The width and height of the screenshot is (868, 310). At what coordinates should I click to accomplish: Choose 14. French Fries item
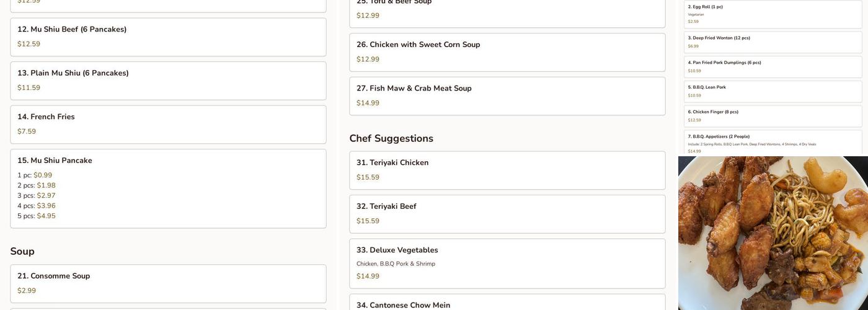[168, 124]
